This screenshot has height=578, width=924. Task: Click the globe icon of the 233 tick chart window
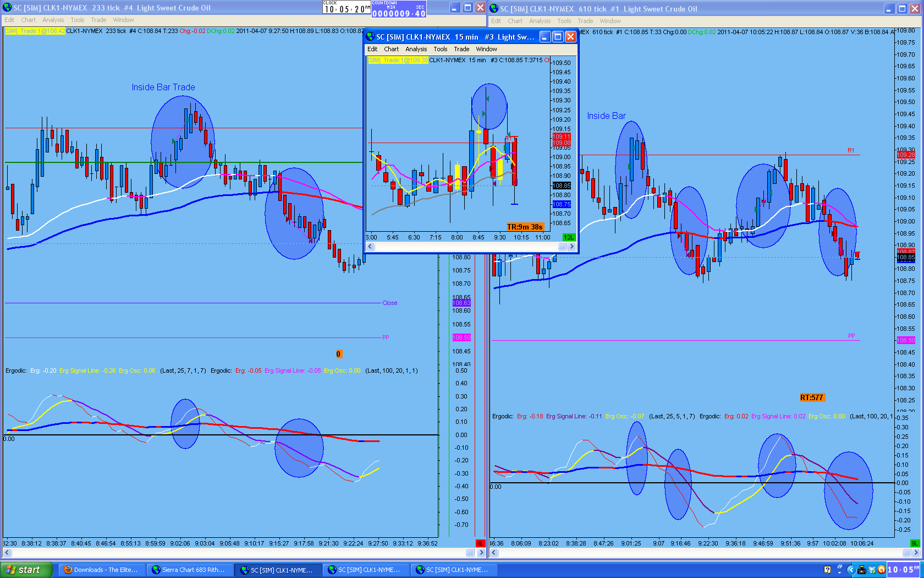pos(7,8)
